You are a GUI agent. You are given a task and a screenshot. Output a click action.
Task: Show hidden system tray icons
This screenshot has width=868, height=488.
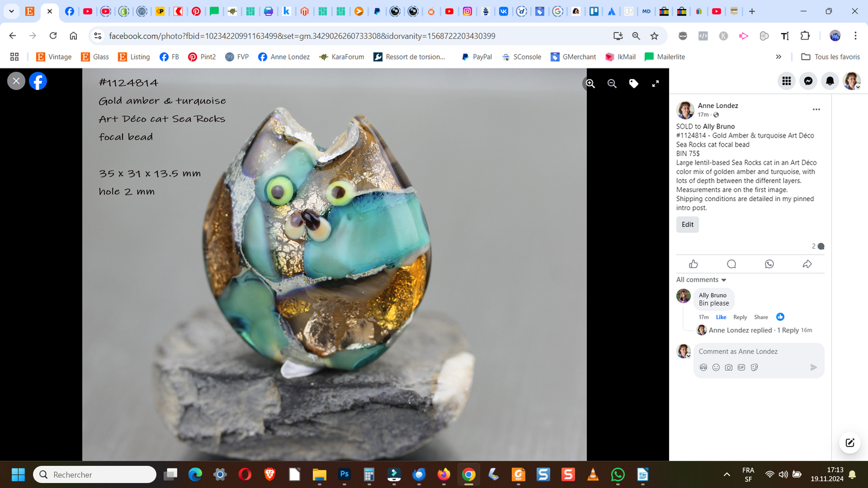(x=727, y=475)
